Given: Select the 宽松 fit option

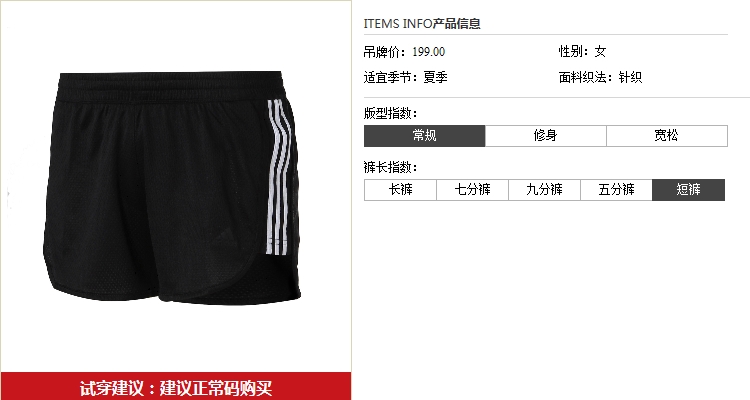Looking at the screenshot, I should tap(667, 136).
